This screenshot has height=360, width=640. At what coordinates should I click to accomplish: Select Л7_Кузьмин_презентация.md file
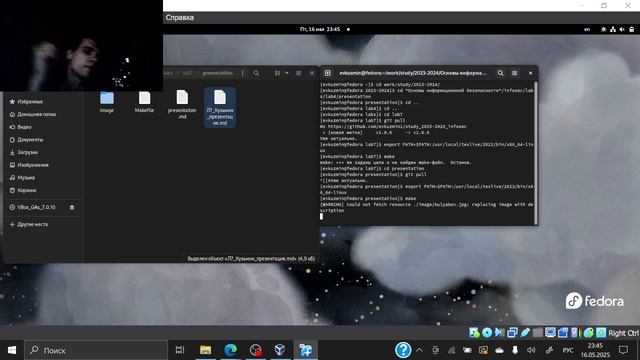220,107
